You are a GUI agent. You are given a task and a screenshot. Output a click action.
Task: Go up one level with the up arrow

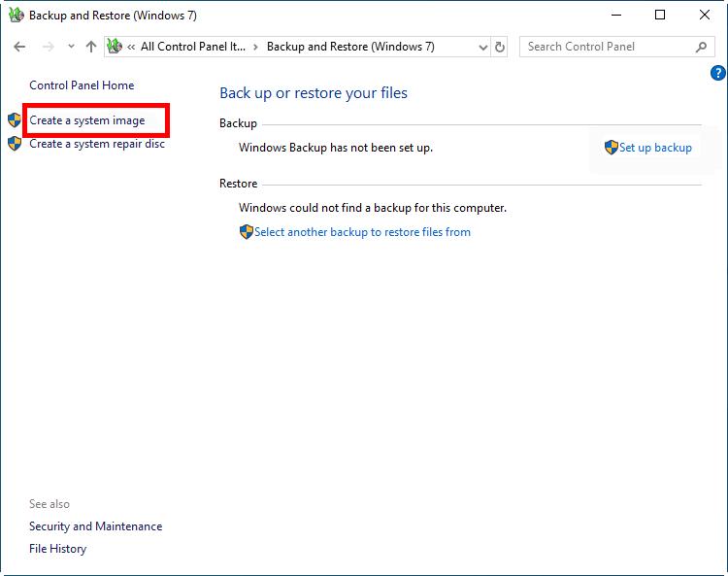pyautogui.click(x=91, y=47)
